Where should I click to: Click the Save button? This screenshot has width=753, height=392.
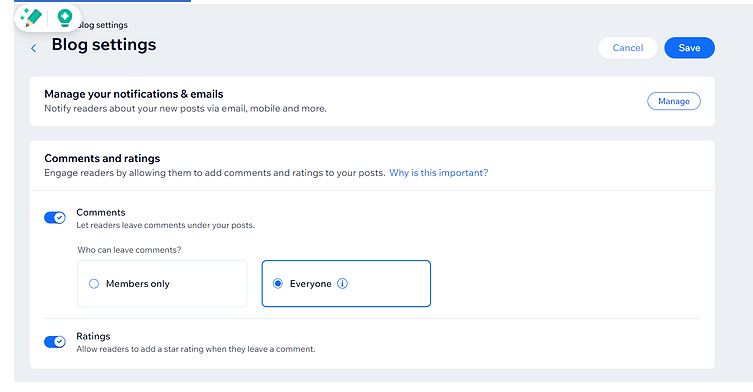(689, 48)
